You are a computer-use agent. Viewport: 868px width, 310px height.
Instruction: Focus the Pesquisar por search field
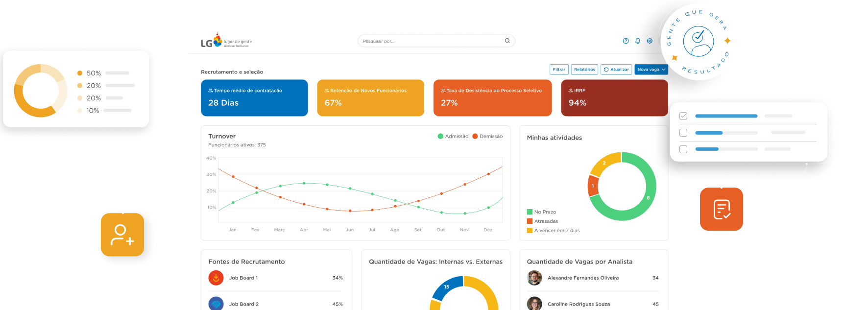coord(431,41)
